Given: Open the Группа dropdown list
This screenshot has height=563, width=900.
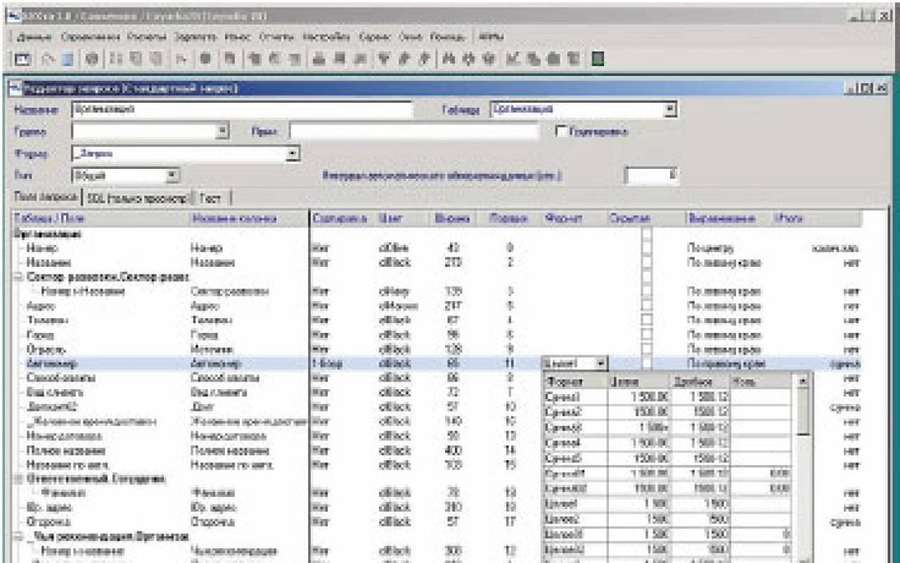Looking at the screenshot, I should (x=223, y=131).
